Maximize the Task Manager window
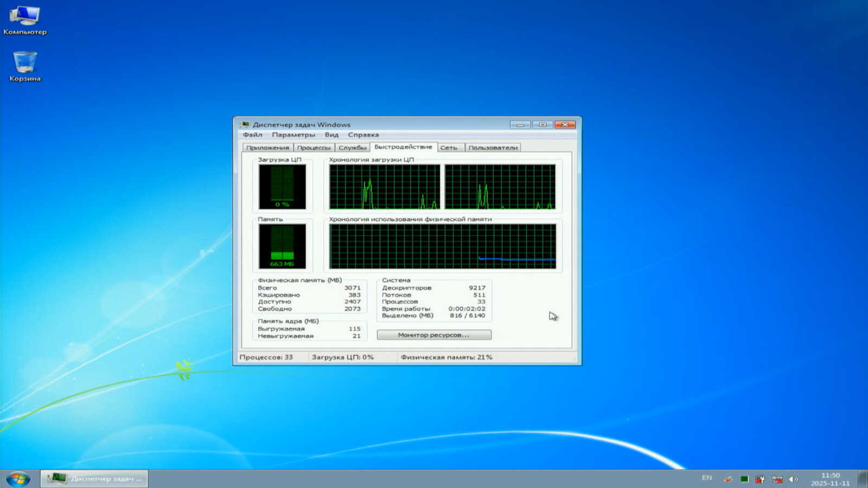The image size is (868, 488). (542, 125)
